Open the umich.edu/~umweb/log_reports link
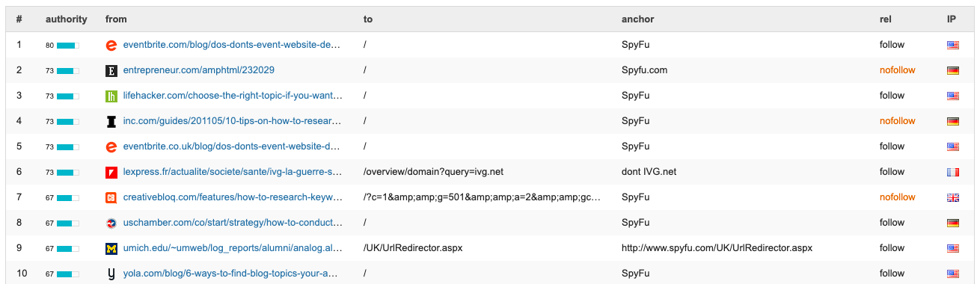Viewport: 980px width, 284px height. [x=233, y=248]
